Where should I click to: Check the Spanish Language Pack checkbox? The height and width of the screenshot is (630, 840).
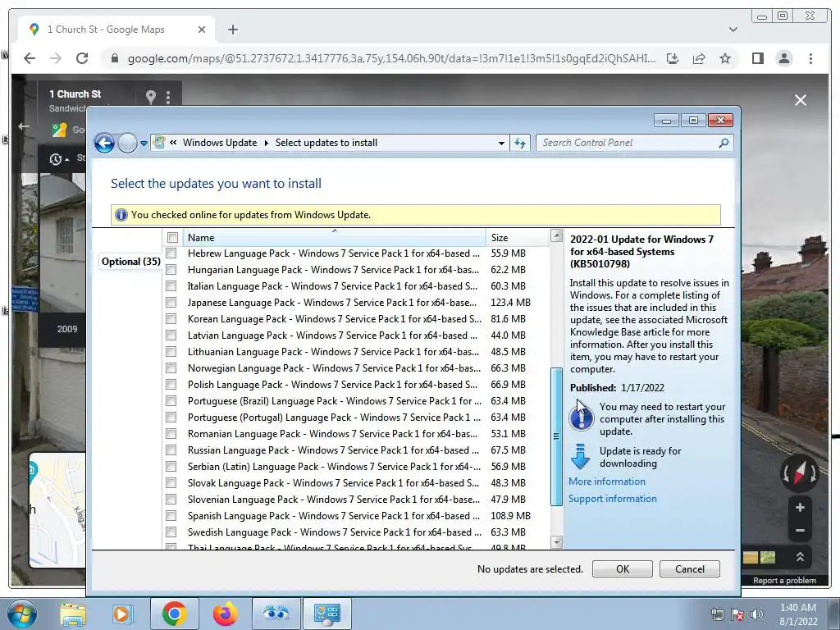[171, 516]
